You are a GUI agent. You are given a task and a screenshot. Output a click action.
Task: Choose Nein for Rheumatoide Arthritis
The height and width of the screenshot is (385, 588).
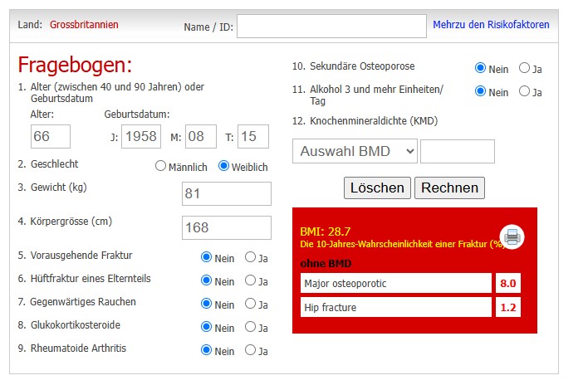tap(206, 350)
